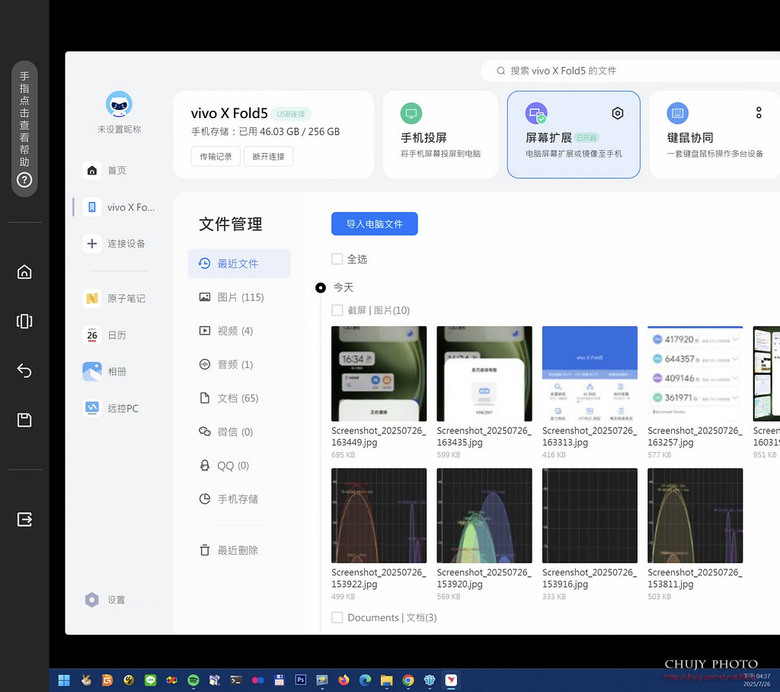This screenshot has width=780, height=692.
Task: Open Google Chrome from the taskbar
Action: click(408, 680)
